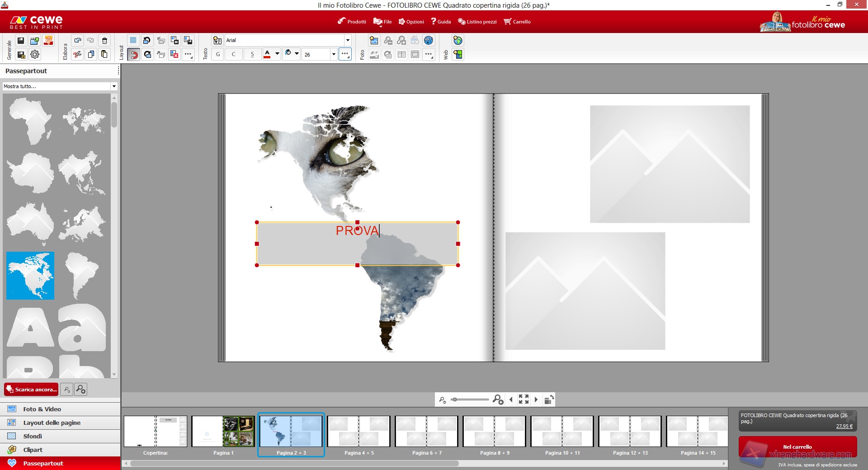Click the save project floppy disk icon
The image size is (868, 470).
[x=21, y=41]
